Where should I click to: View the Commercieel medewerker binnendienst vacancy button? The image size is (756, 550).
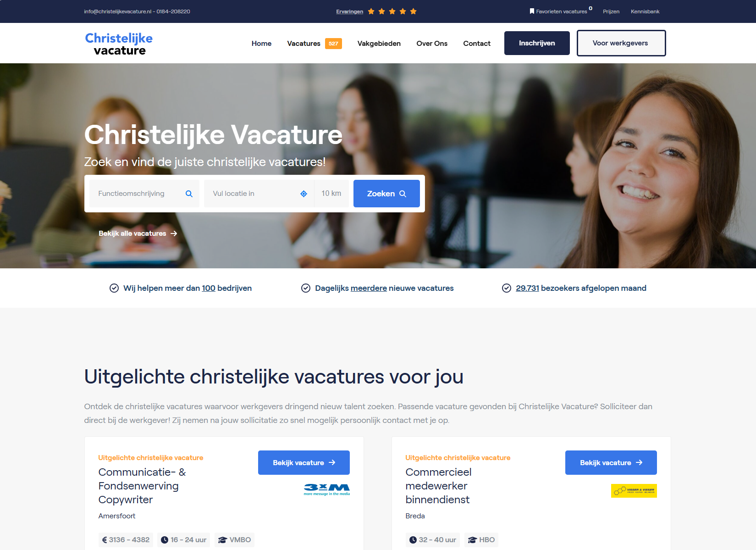(x=611, y=463)
